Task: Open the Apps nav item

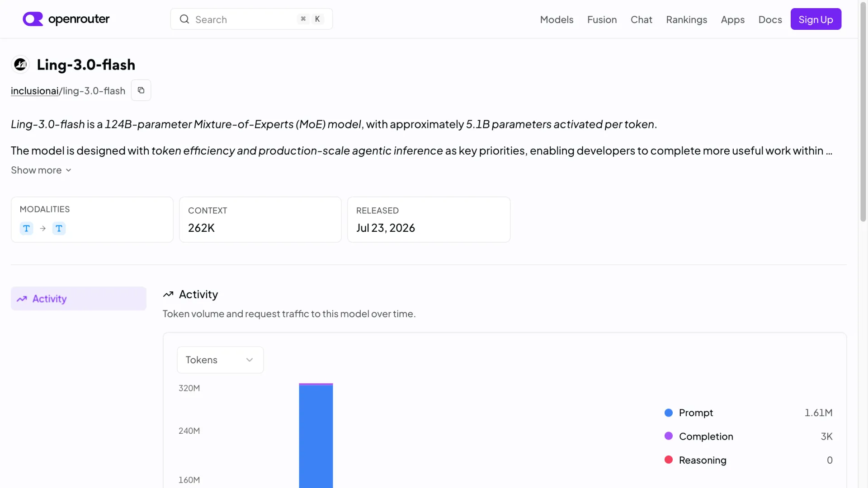Action: coord(732,19)
